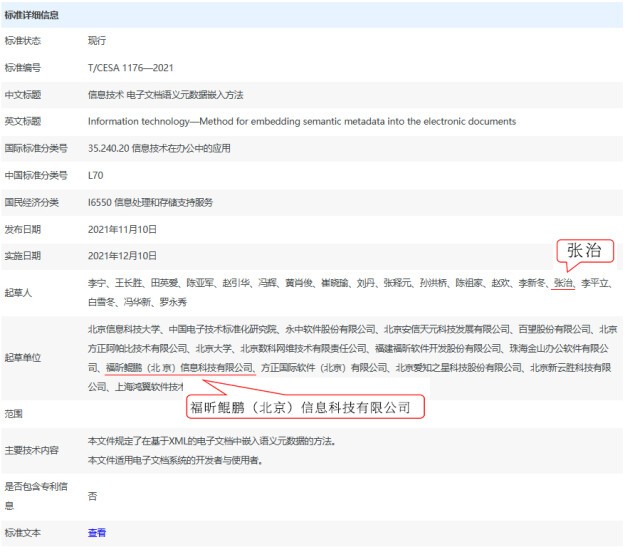The width and height of the screenshot is (630, 552).
Task: Click the underlined name 张治 in drafters list
Action: tap(563, 283)
